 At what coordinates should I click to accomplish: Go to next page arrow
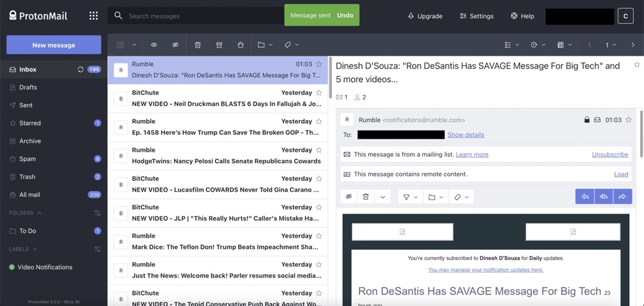(x=633, y=45)
